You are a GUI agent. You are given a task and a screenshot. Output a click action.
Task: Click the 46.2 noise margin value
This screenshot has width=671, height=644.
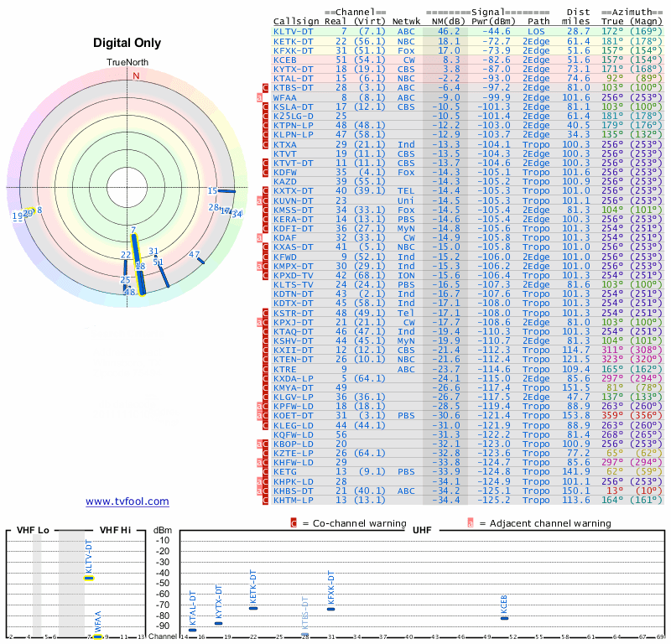coord(449,32)
